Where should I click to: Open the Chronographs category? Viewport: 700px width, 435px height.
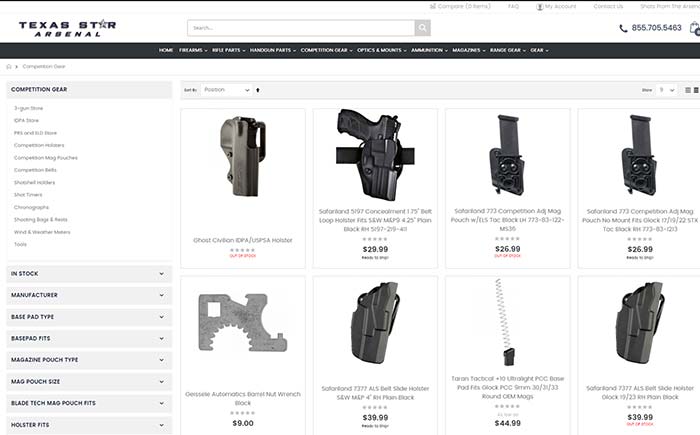coord(31,207)
